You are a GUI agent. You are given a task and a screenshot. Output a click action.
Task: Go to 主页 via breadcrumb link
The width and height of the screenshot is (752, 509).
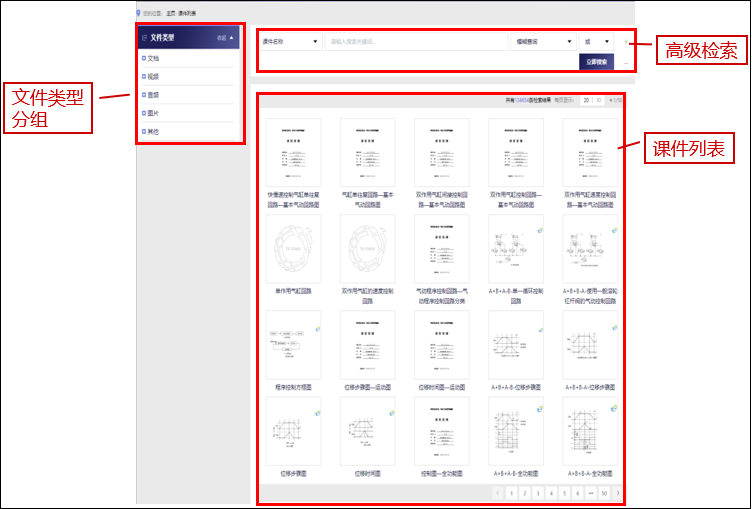point(170,13)
